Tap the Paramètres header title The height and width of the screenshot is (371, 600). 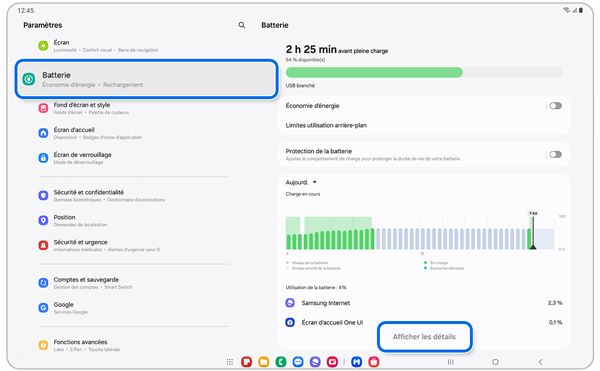pos(42,25)
